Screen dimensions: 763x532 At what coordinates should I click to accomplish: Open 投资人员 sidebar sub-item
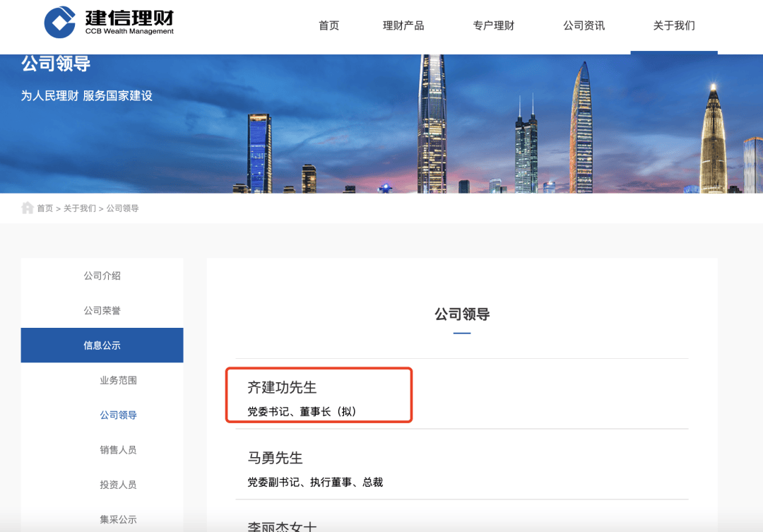pos(118,485)
